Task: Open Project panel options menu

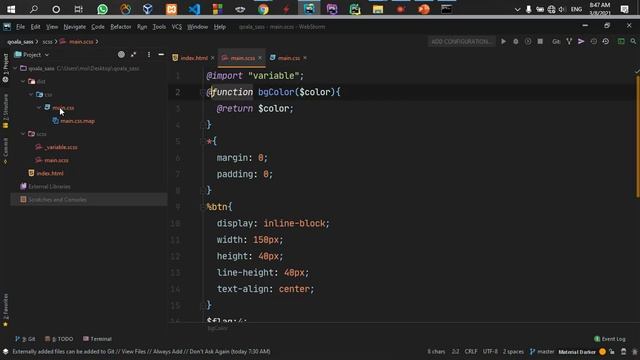Action: (x=149, y=54)
